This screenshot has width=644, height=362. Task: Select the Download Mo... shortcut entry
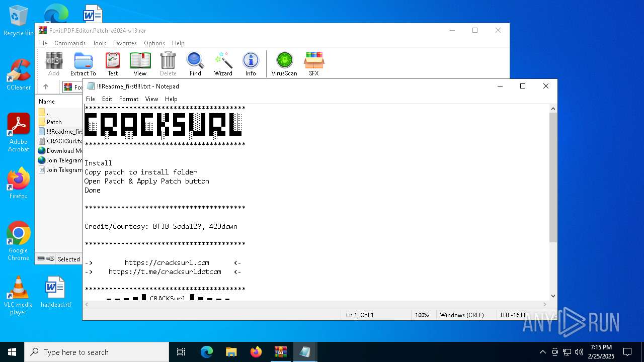pyautogui.click(x=60, y=151)
